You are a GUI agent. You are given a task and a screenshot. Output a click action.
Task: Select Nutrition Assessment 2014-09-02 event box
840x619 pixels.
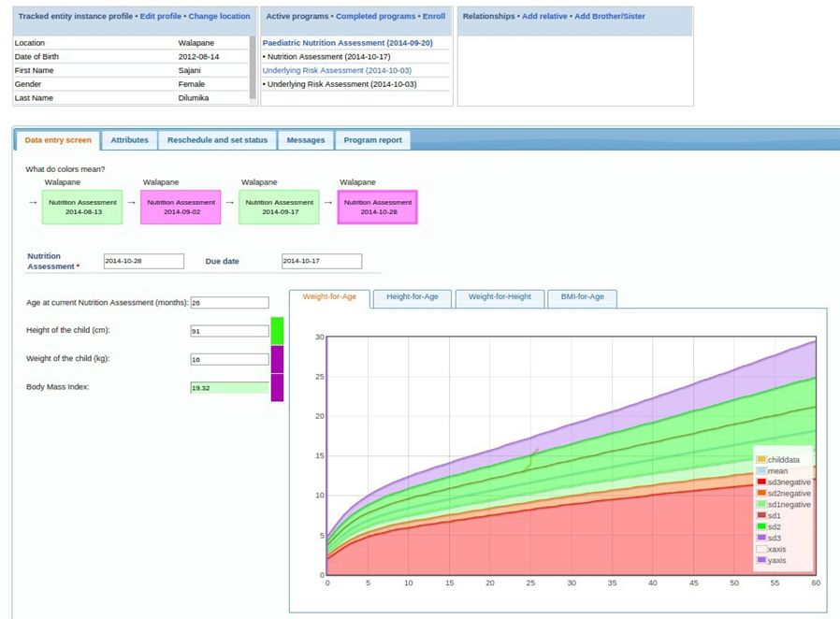point(181,207)
